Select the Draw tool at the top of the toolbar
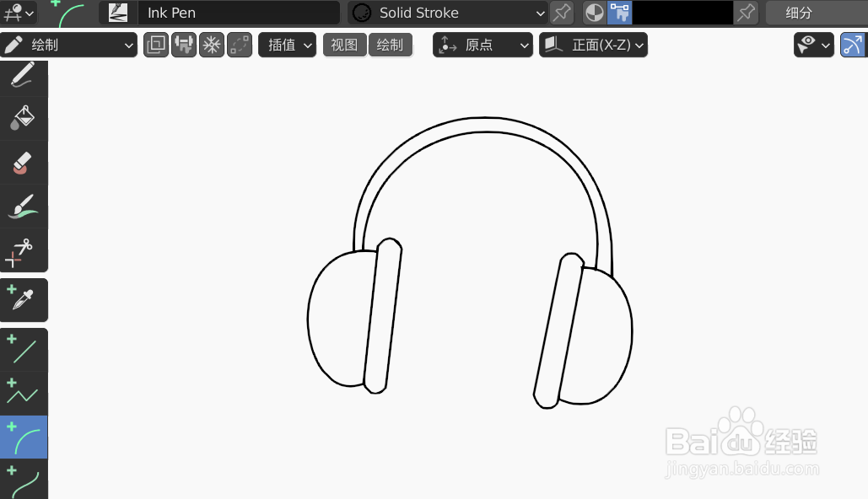 (24, 74)
